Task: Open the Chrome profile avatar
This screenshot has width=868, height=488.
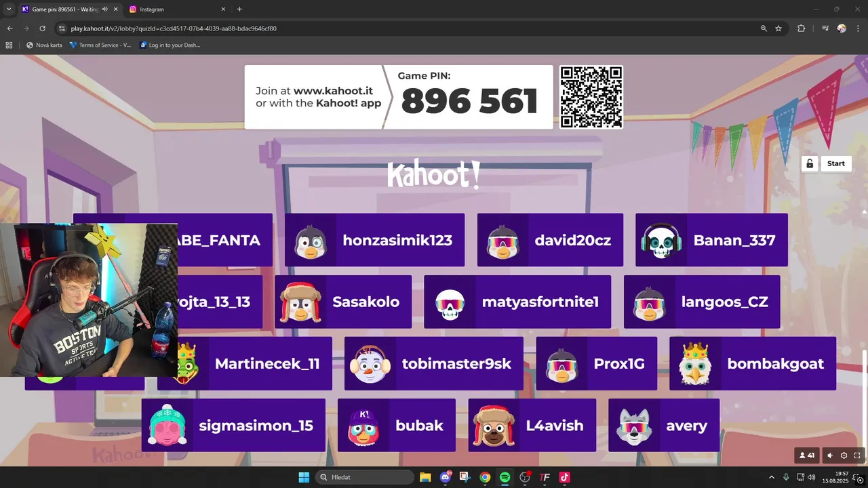Action: [842, 28]
